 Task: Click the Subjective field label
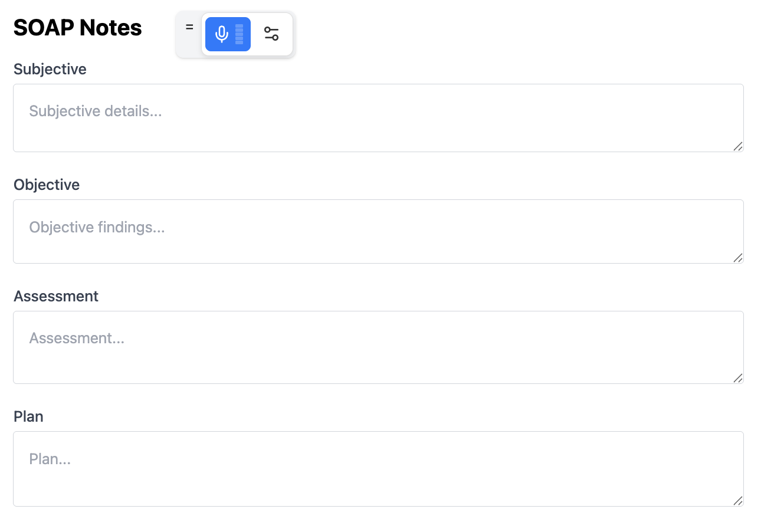(x=50, y=69)
